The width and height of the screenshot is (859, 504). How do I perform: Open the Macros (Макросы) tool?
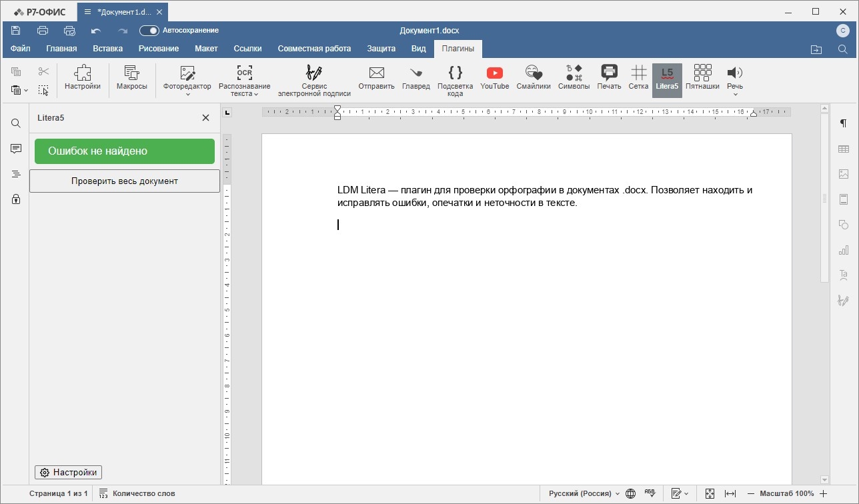[x=131, y=78]
